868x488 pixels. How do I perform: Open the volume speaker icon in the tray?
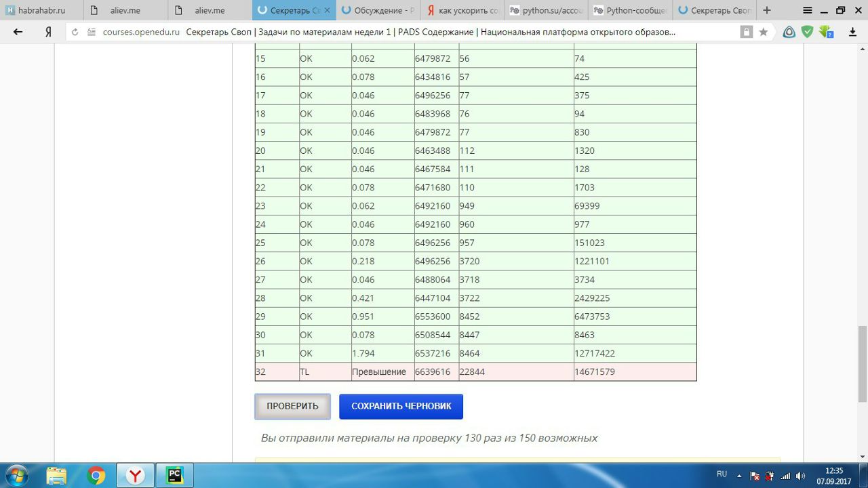pos(800,476)
